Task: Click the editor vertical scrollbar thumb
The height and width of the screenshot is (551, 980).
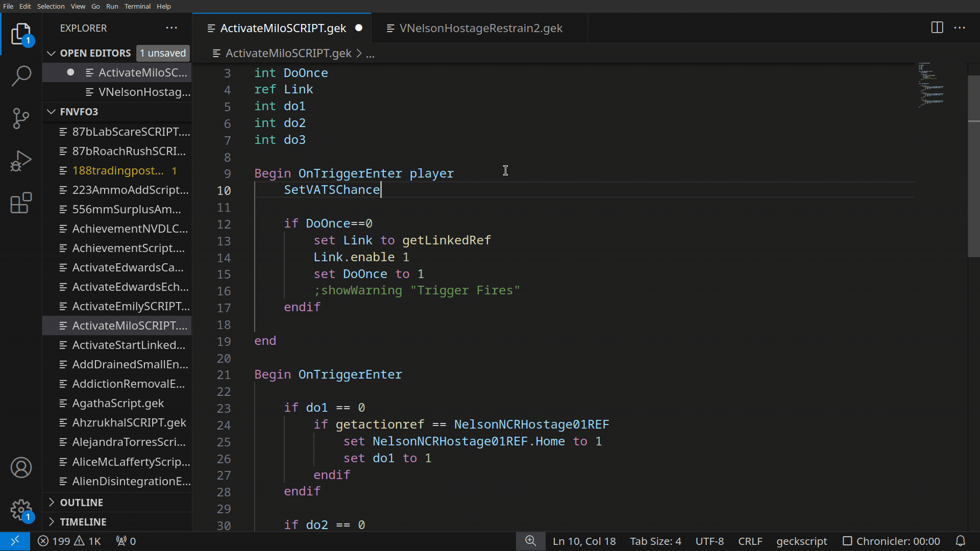Action: (x=973, y=166)
